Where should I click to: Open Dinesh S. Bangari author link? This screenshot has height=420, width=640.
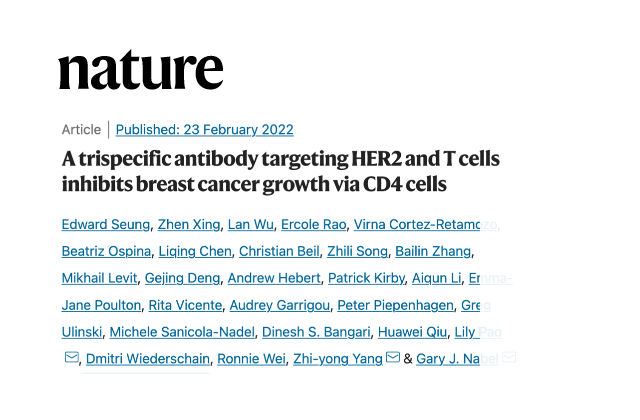click(x=316, y=332)
